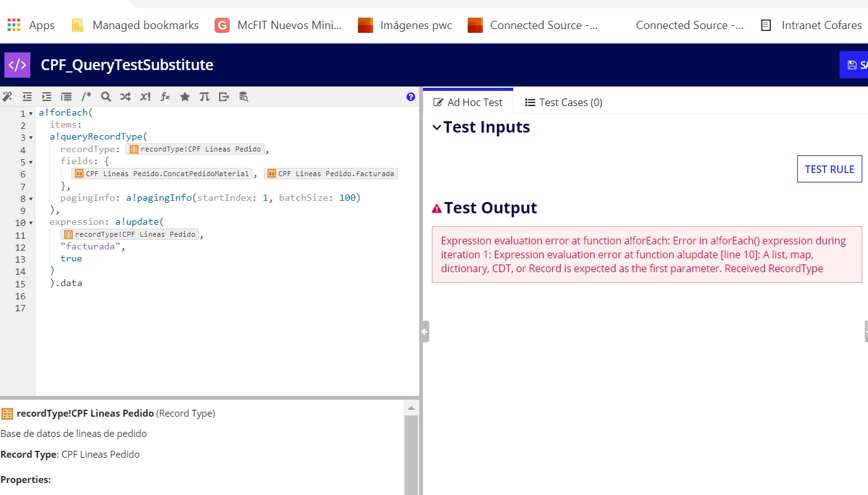Click the "facturada" string on line 12
Screen dimensions: 868x495
[90, 246]
